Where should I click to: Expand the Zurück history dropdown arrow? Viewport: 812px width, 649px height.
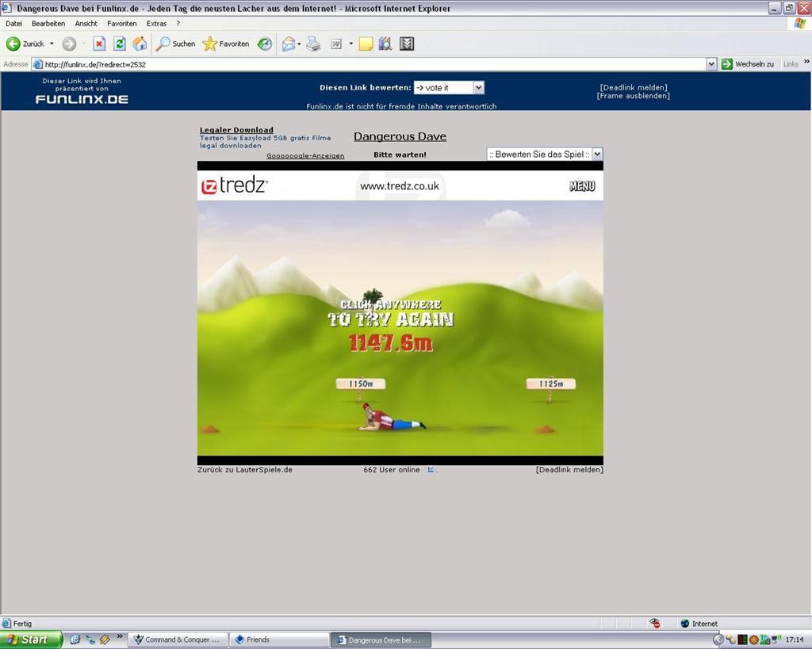click(52, 44)
